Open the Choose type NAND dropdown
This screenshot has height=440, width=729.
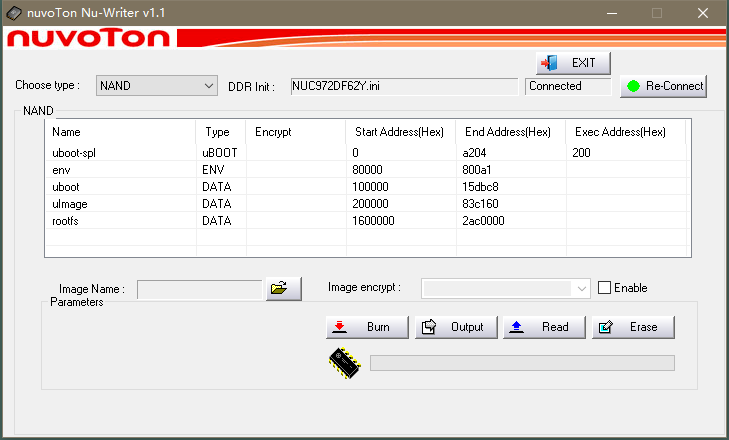[x=157, y=86]
